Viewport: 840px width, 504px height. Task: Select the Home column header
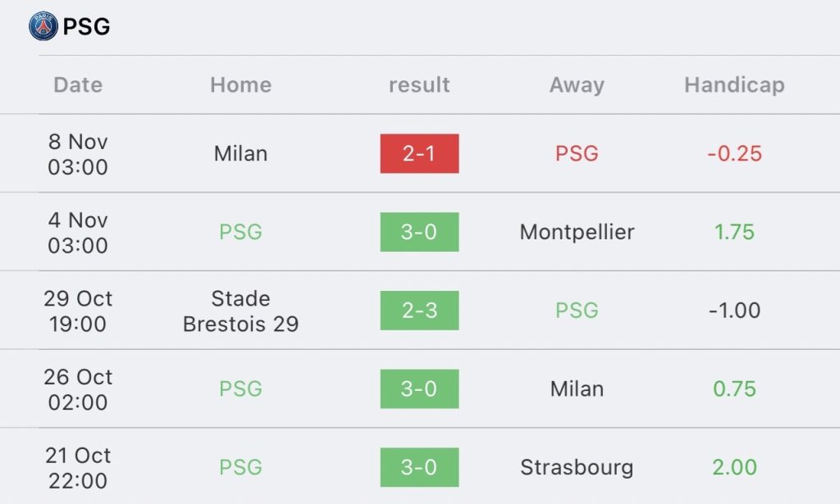pyautogui.click(x=240, y=84)
